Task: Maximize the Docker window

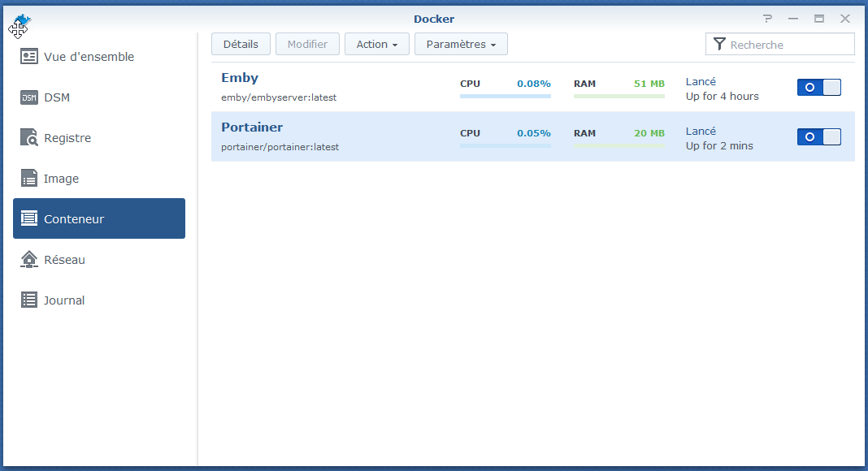Action: tap(819, 19)
